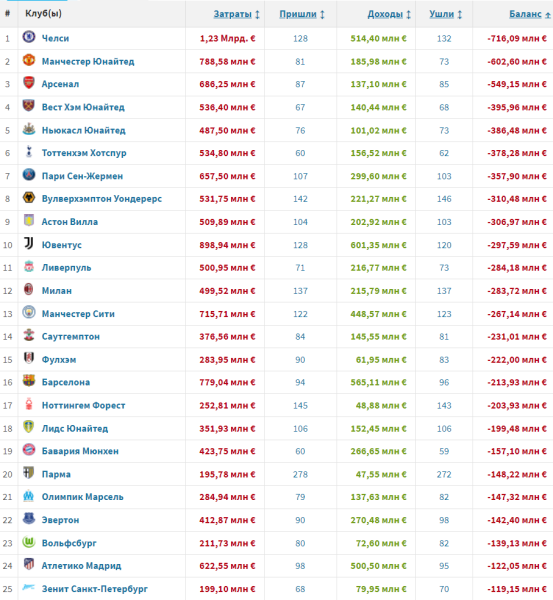Screen dimensions: 553x600
Task: Open the Вулверхэмптон Уондерерс club link
Action: pos(102,199)
